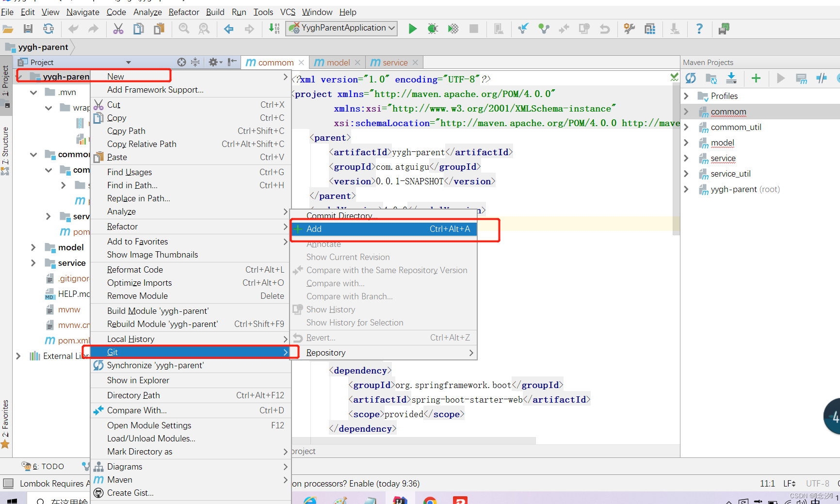Choose Add in Git submenu

(x=384, y=229)
